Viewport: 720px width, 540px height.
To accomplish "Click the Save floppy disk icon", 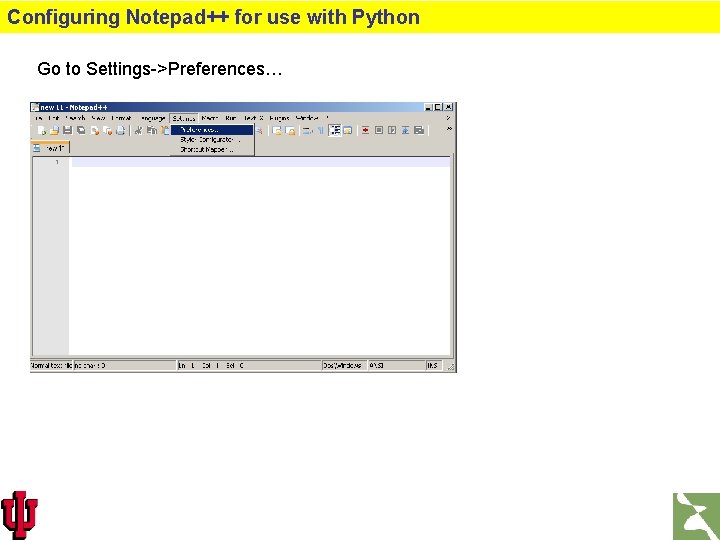I will click(x=68, y=130).
